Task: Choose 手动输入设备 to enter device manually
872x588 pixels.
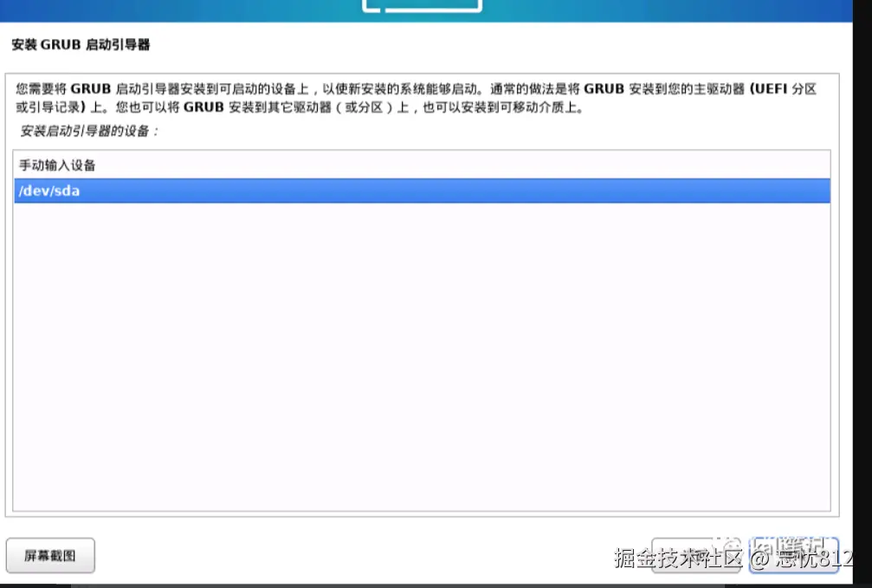Action: [57, 165]
